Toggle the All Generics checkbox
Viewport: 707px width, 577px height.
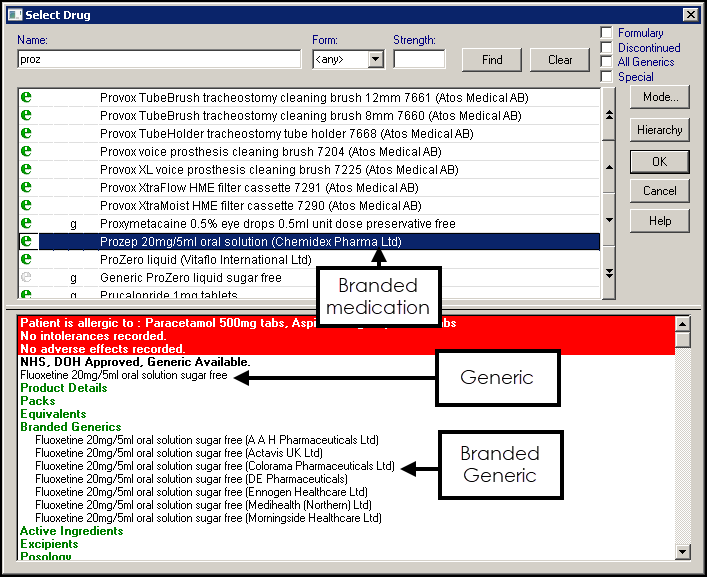607,62
